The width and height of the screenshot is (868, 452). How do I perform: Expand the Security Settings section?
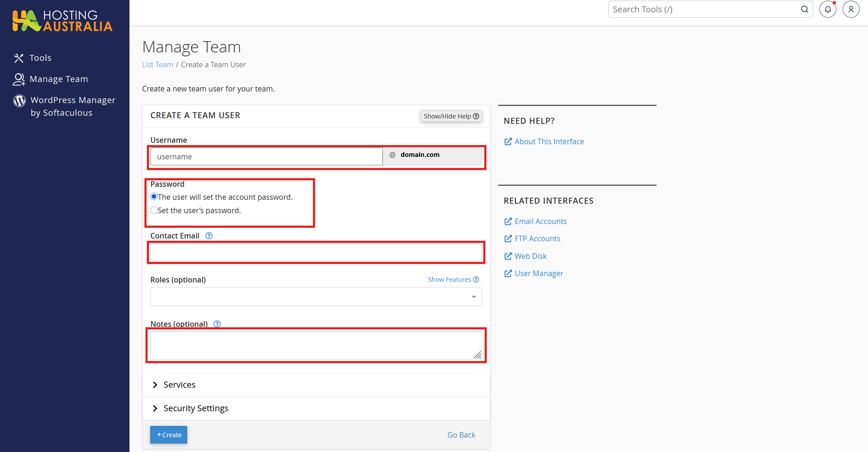pyautogui.click(x=316, y=408)
